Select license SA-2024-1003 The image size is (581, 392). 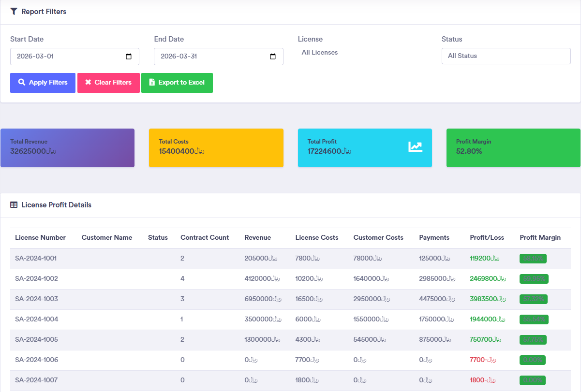point(36,299)
